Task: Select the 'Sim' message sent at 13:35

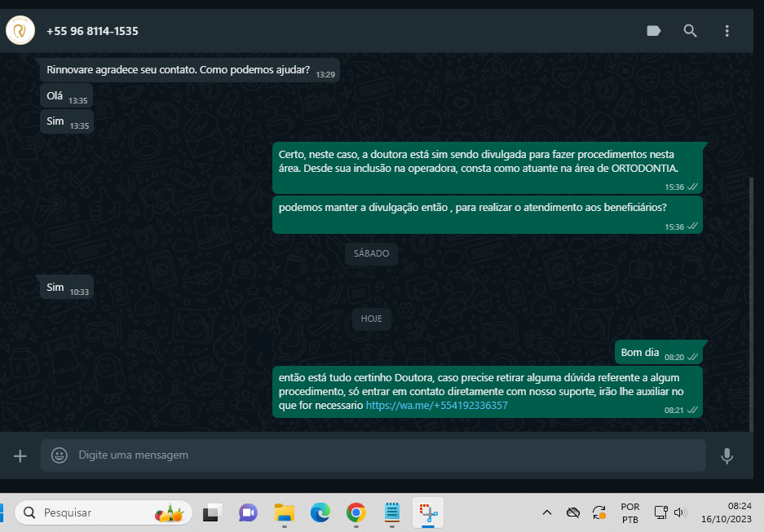Action: click(x=67, y=121)
